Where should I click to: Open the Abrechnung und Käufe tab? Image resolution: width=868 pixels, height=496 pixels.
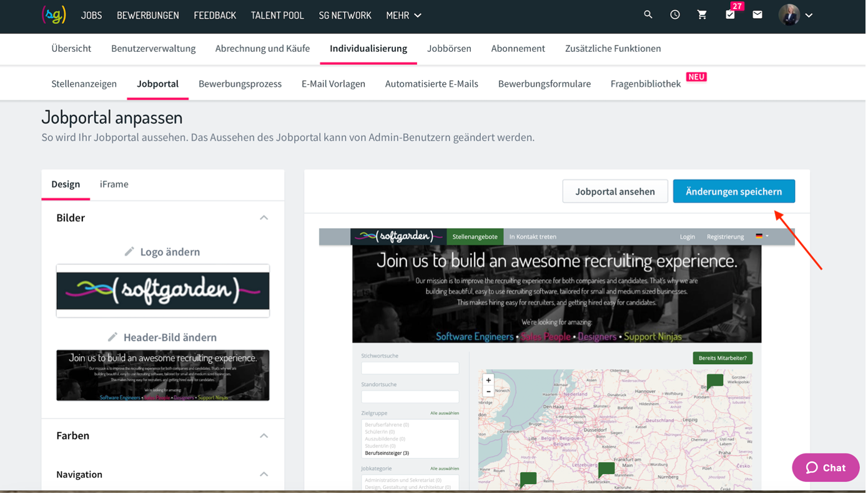264,49
